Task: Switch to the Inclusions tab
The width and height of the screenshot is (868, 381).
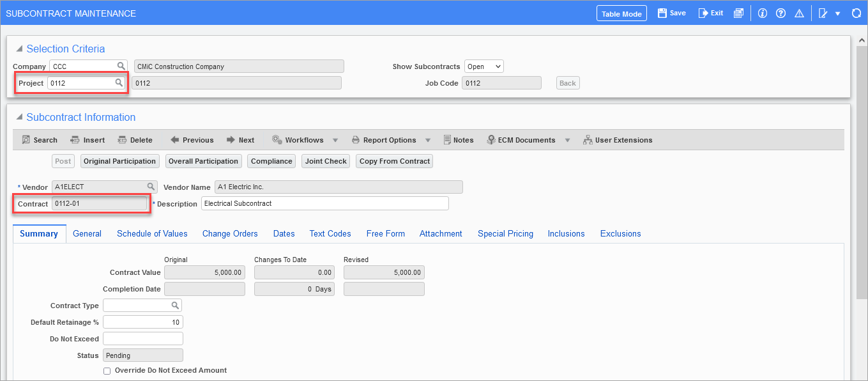Action: point(566,233)
